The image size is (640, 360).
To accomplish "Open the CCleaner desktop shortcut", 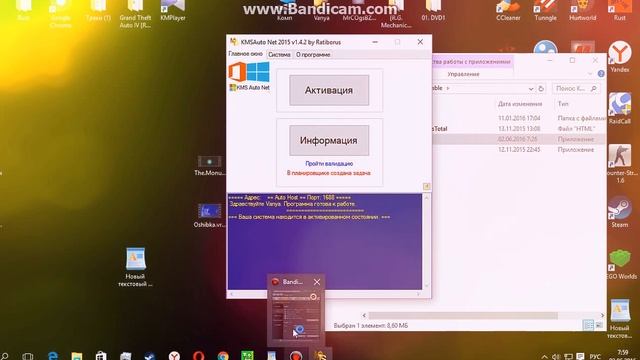I will tap(508, 10).
